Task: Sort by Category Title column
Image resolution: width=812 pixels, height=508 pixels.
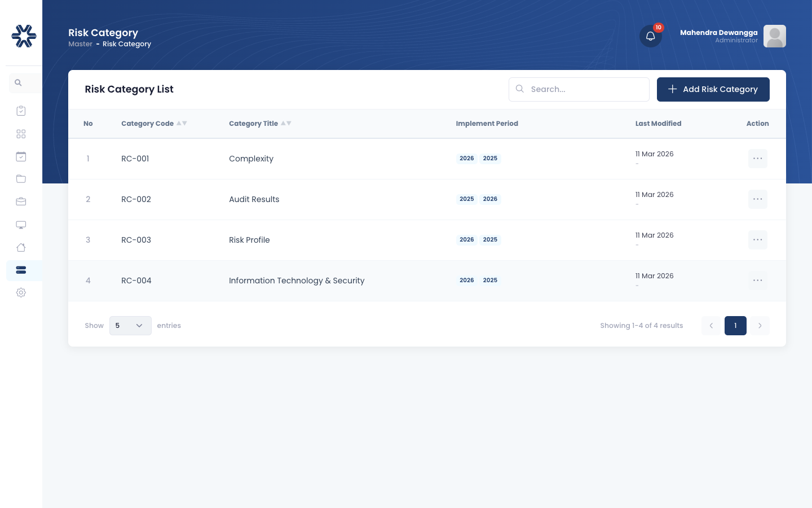Action: point(260,124)
